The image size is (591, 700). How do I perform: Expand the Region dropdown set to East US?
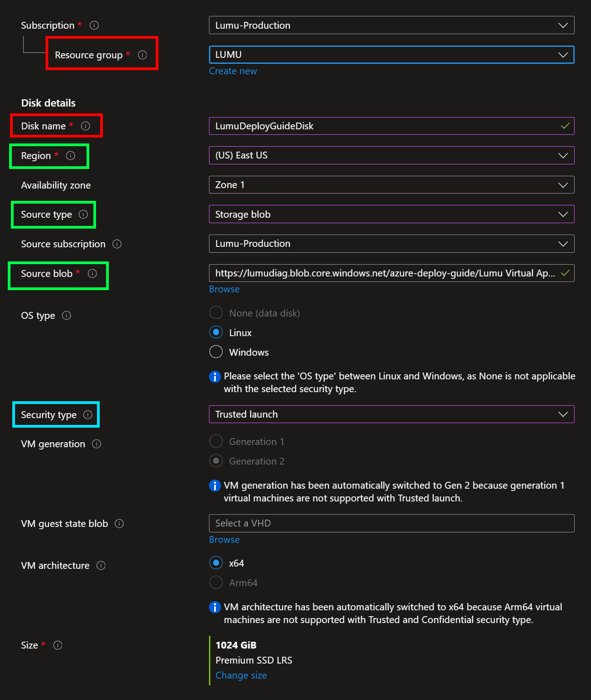391,155
